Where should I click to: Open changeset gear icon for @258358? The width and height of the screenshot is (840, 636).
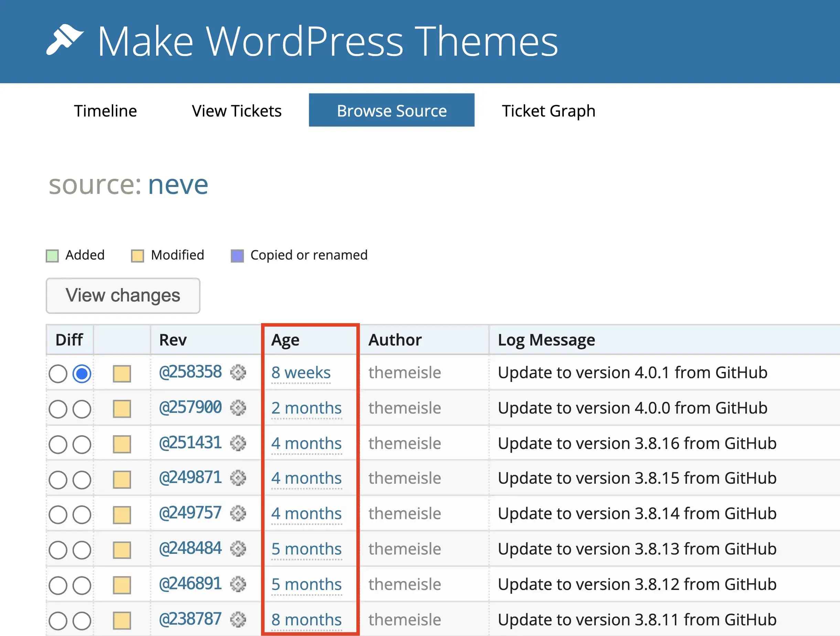pyautogui.click(x=238, y=372)
